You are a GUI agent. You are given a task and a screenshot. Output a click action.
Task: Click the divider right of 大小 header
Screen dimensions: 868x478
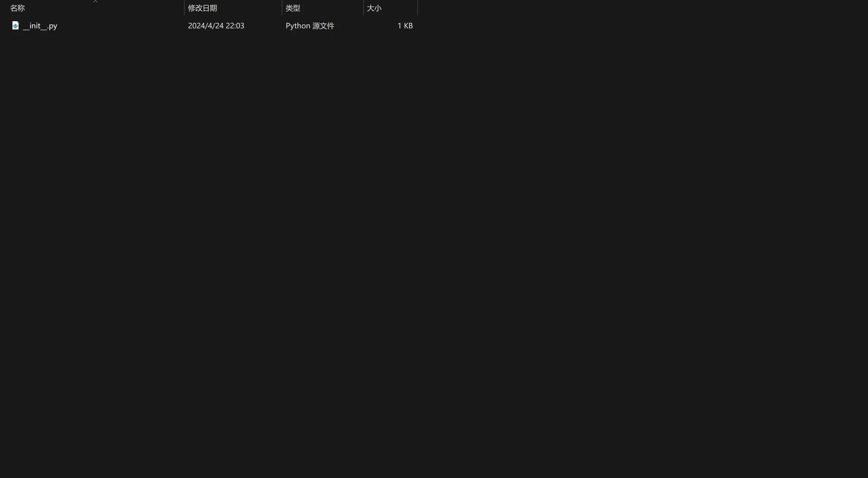[x=417, y=8]
